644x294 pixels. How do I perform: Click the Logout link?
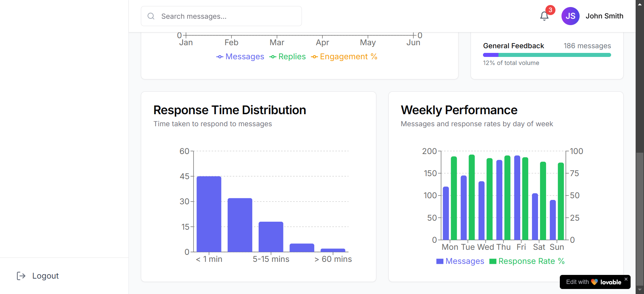45,276
